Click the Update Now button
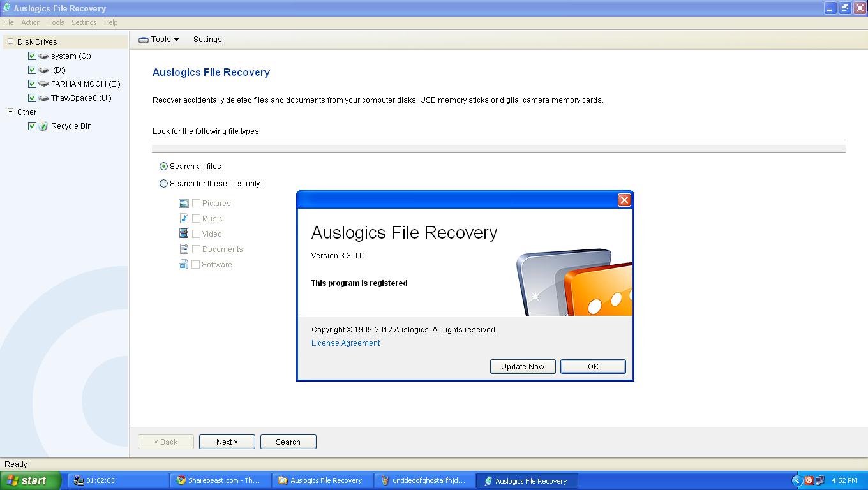Viewport: 868px width, 490px height. click(523, 366)
